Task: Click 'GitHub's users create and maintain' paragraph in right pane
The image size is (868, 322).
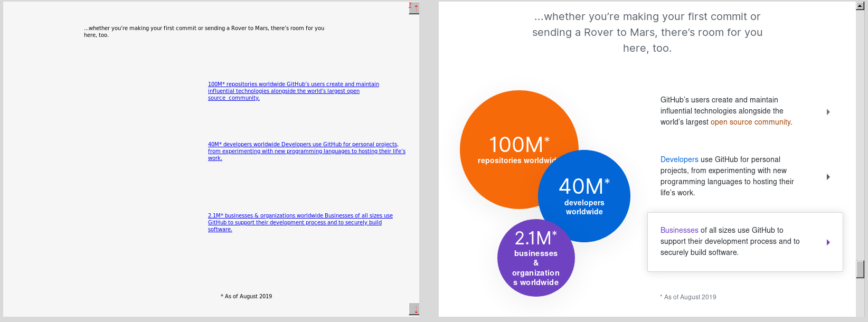Action: click(x=727, y=111)
